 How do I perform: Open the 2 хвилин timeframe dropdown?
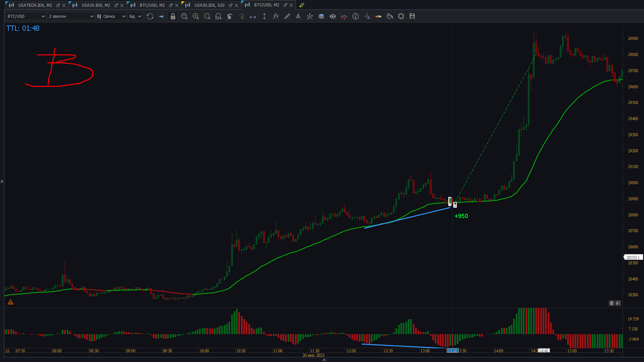point(71,16)
